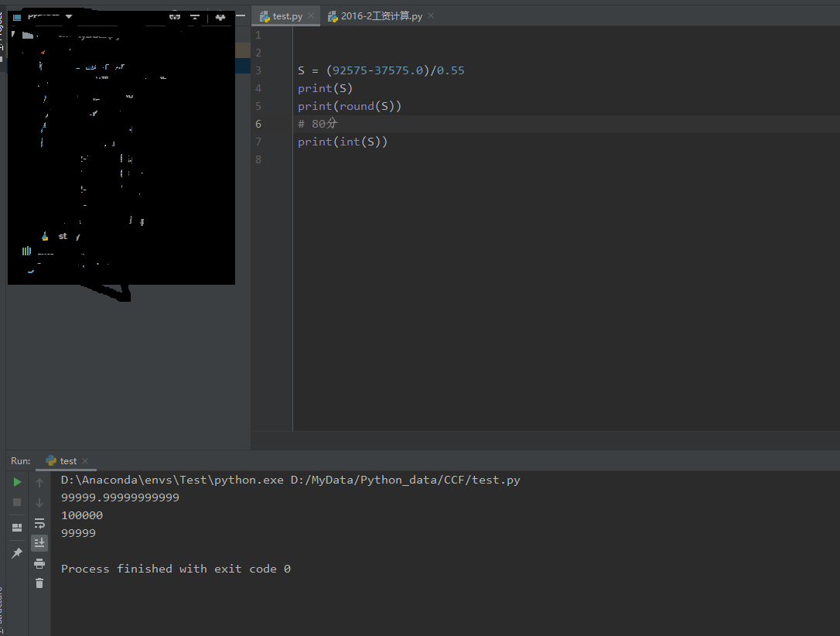
Task: Print the console output with printer icon
Action: coord(39,563)
